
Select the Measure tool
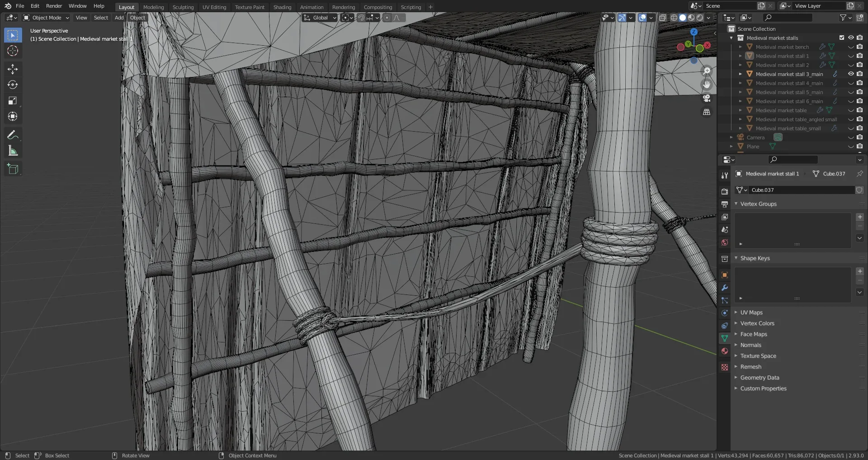pyautogui.click(x=13, y=151)
